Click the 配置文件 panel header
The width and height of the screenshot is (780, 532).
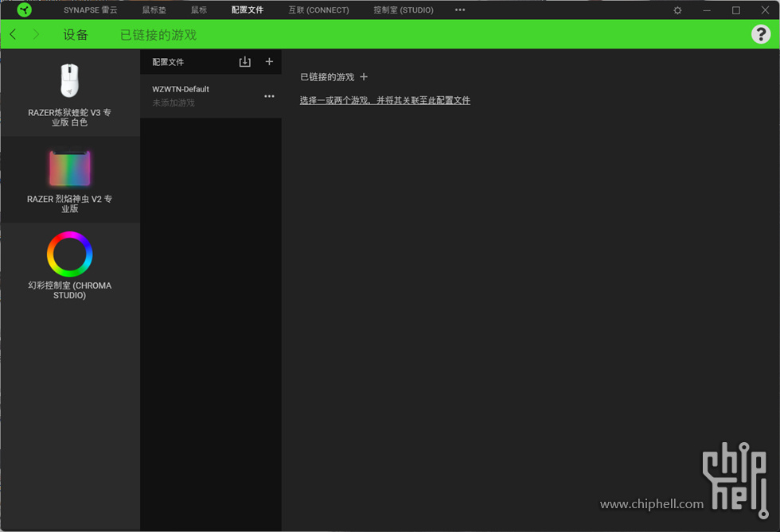coord(168,62)
